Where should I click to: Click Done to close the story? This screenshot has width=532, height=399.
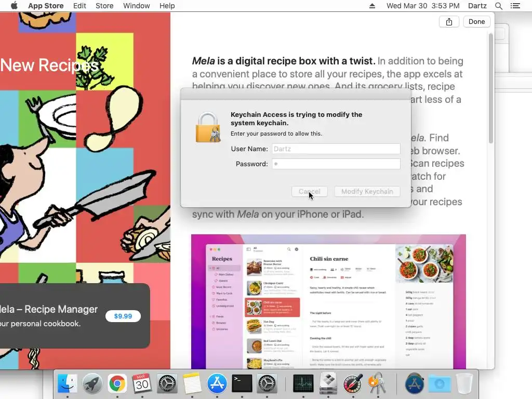[477, 22]
